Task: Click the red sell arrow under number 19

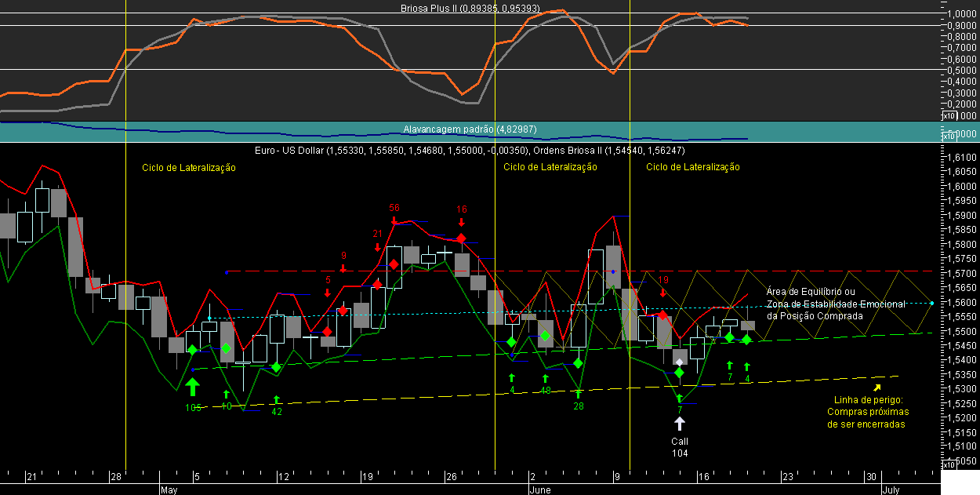Action: click(x=663, y=293)
